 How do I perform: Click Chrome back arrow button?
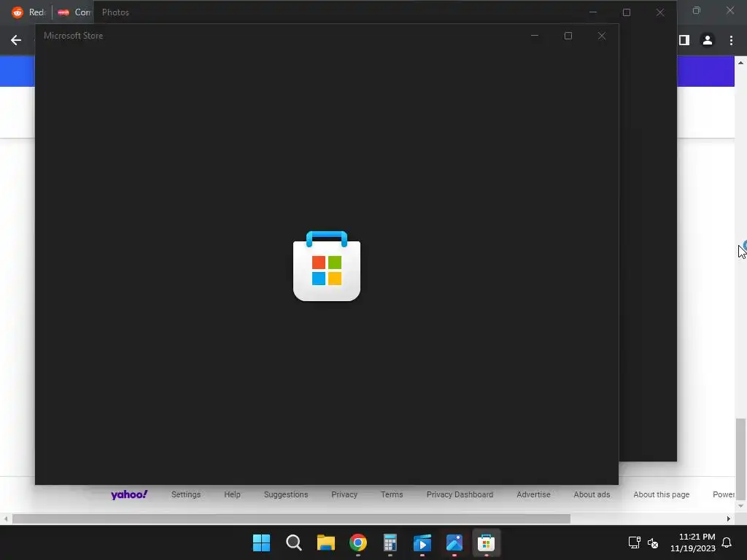[x=16, y=40]
